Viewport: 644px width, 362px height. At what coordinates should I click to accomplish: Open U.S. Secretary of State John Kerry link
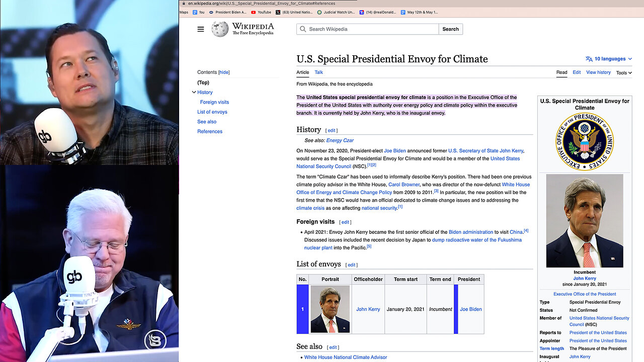(x=486, y=150)
